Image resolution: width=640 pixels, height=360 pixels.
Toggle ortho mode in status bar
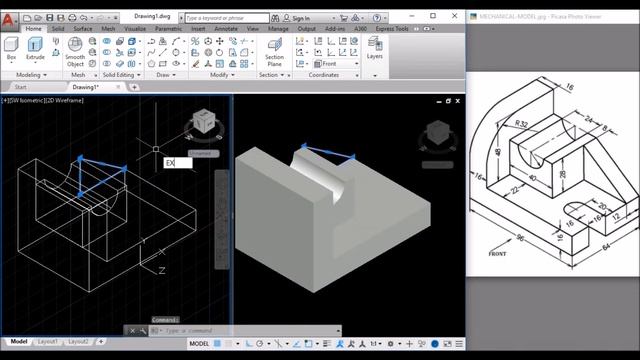click(x=249, y=344)
